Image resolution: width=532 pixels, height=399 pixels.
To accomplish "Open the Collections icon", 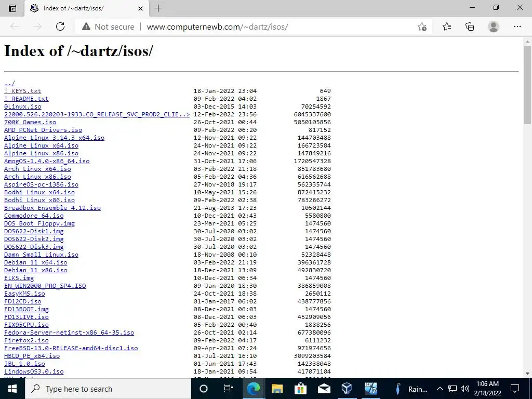I will pos(470,26).
